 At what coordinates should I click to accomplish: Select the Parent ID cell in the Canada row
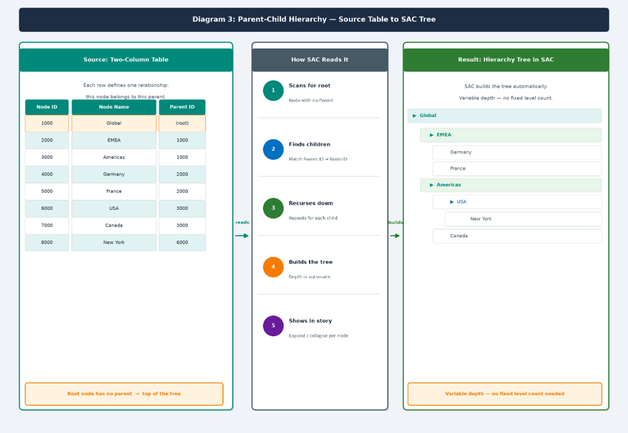(x=182, y=226)
